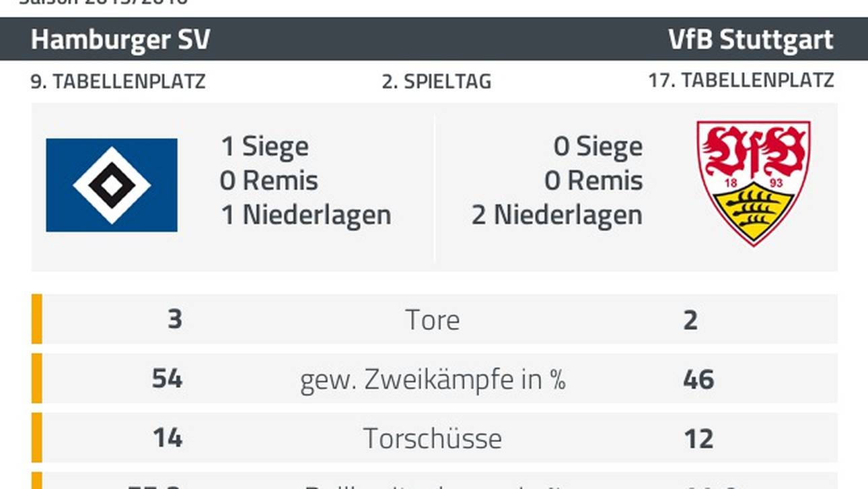Select Hamburg's 1 Niederlagen text
This screenshot has width=868, height=489.
click(x=306, y=215)
